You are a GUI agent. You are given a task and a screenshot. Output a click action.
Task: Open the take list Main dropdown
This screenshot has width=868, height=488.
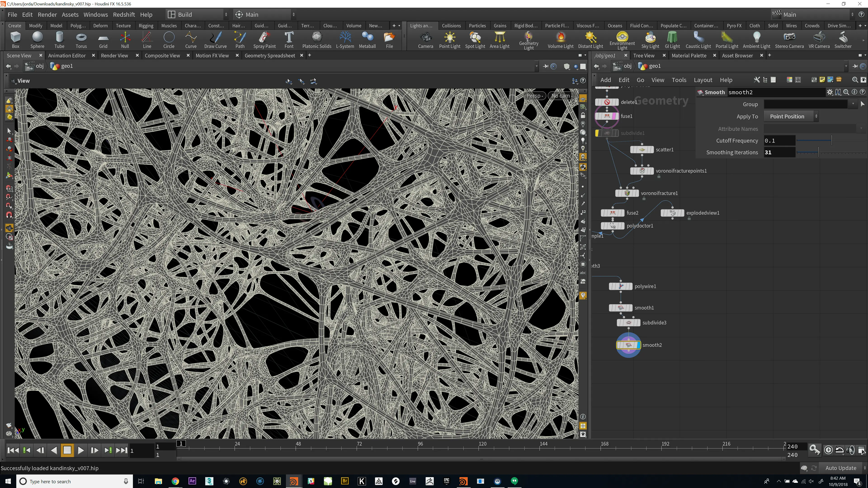tap(812, 14)
